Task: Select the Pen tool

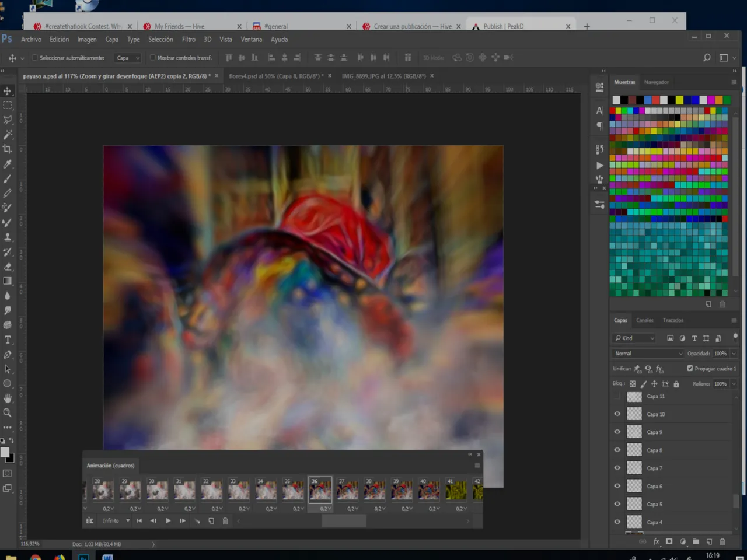Action: click(8, 355)
